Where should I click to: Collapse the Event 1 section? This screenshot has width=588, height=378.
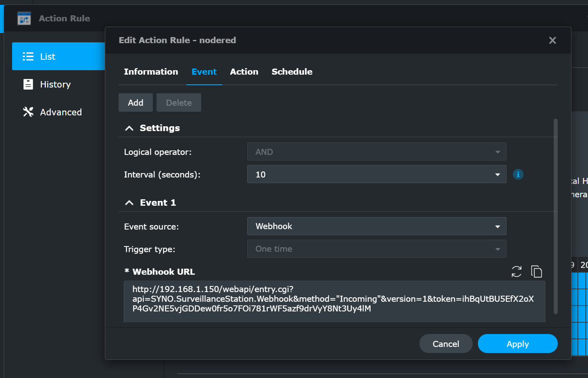[129, 203]
